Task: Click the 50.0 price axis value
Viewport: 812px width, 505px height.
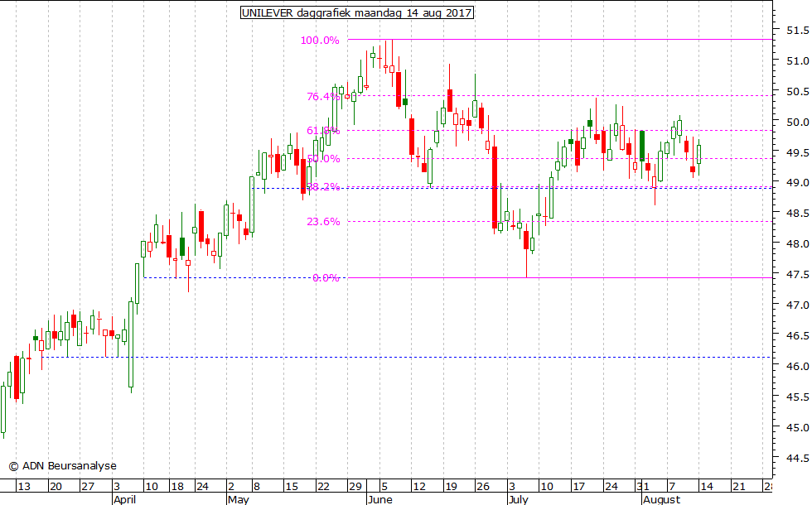Action: click(x=797, y=123)
